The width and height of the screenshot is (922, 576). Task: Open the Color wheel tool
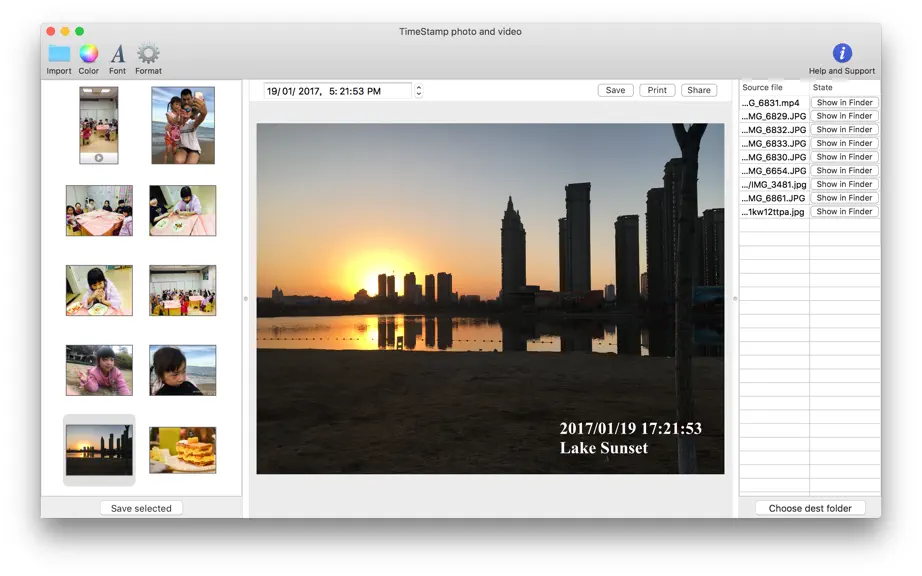click(89, 53)
